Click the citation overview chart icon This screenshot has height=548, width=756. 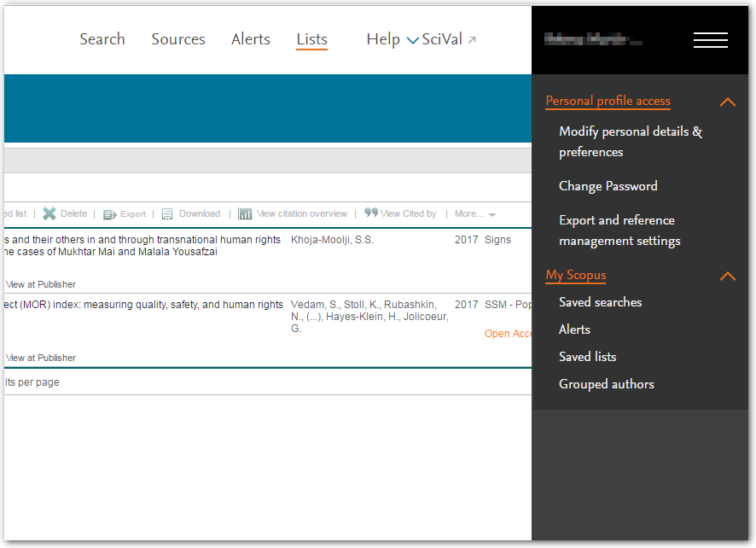click(245, 213)
